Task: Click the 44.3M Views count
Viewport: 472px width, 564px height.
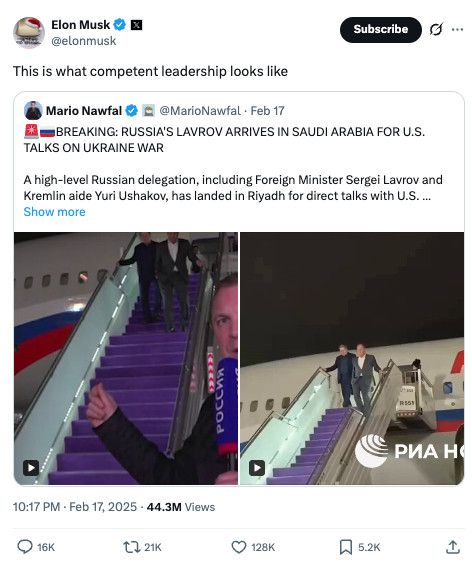Action: pos(181,507)
